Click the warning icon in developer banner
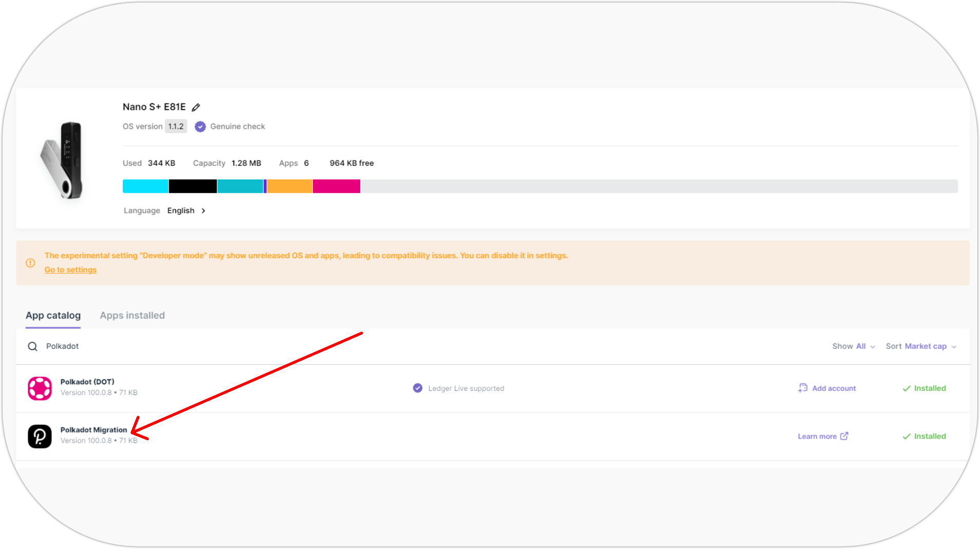 pyautogui.click(x=30, y=263)
